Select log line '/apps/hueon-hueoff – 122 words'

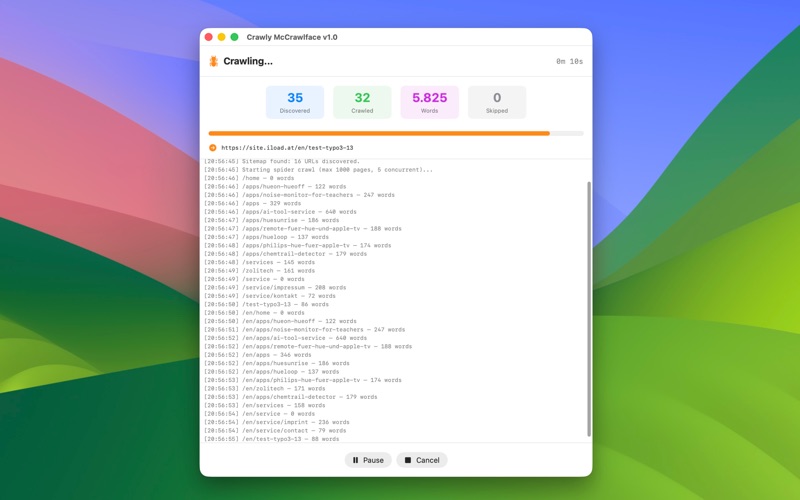click(x=275, y=186)
